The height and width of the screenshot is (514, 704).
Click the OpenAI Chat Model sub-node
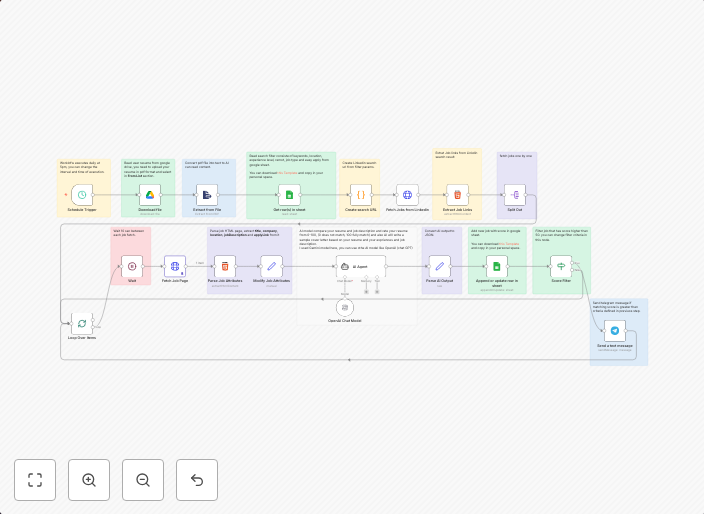[345, 307]
